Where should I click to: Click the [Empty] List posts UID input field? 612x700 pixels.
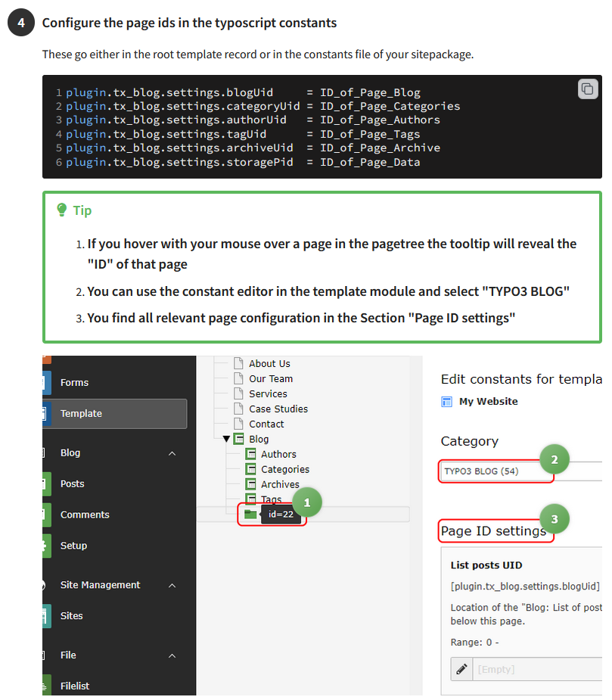pyautogui.click(x=537, y=669)
